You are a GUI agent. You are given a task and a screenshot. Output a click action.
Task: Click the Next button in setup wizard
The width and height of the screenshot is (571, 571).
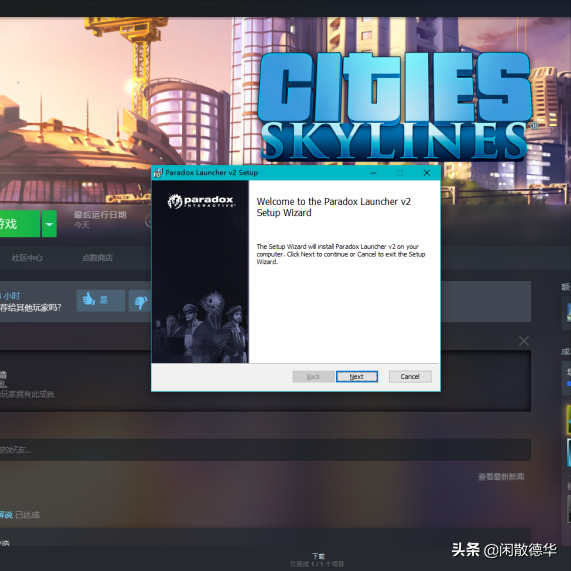tap(357, 376)
